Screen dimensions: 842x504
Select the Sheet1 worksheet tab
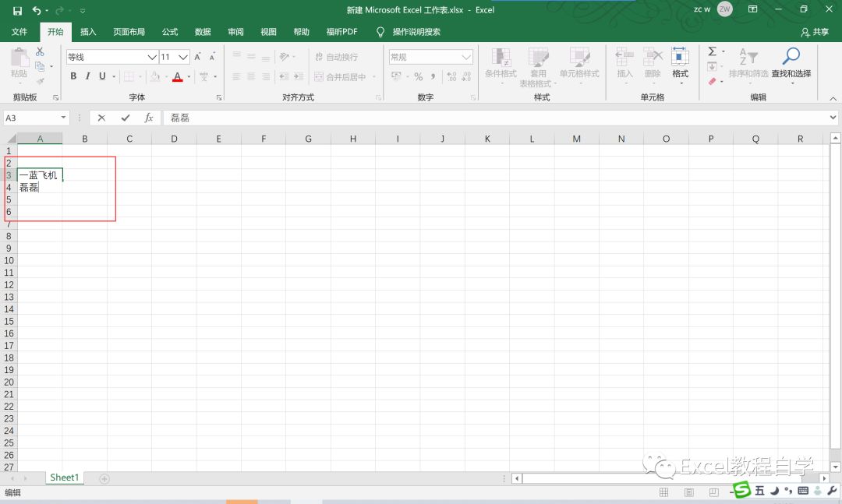pos(65,478)
